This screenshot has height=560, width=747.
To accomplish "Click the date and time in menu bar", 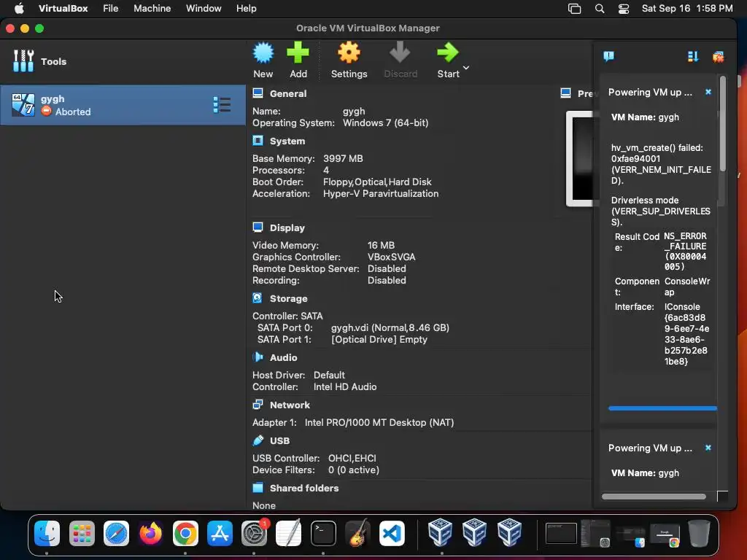I will coord(687,9).
